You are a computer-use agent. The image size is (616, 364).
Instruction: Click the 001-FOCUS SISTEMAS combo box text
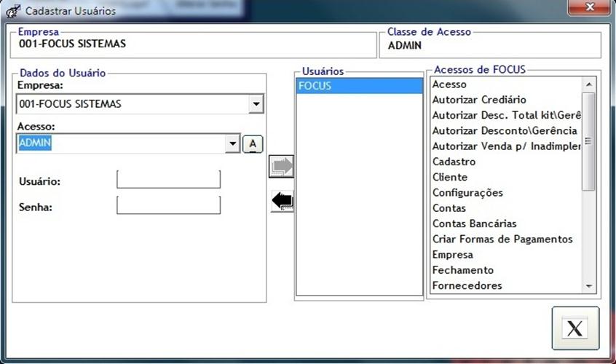point(71,104)
